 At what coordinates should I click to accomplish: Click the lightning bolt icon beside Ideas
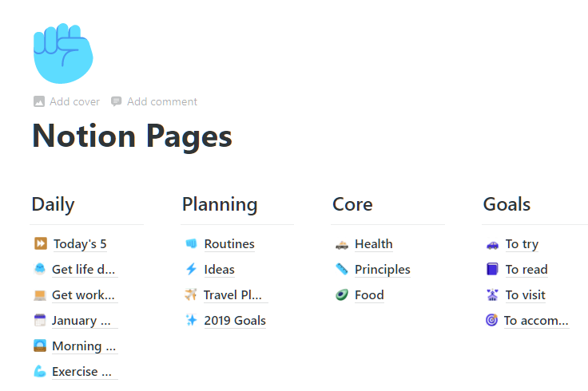pyautogui.click(x=191, y=269)
